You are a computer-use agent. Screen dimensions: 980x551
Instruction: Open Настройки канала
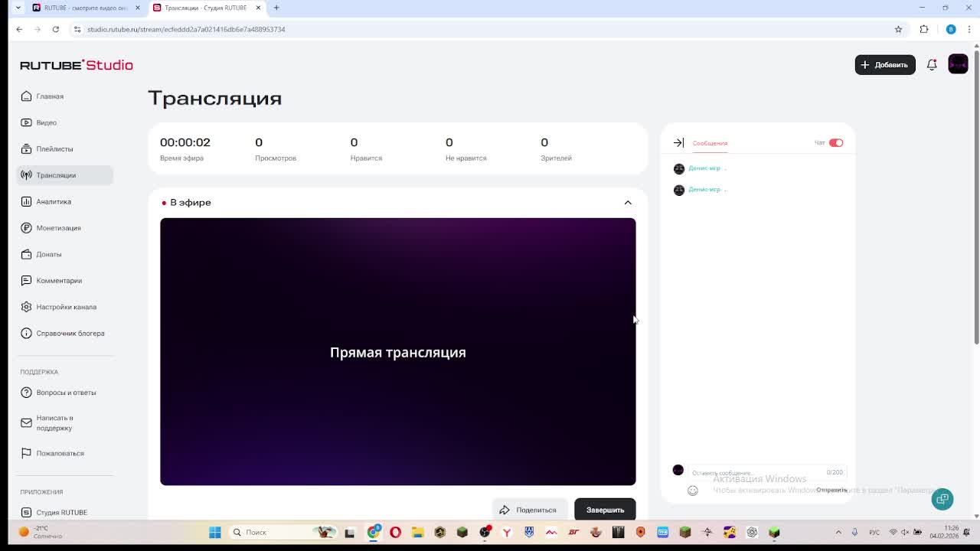point(64,307)
